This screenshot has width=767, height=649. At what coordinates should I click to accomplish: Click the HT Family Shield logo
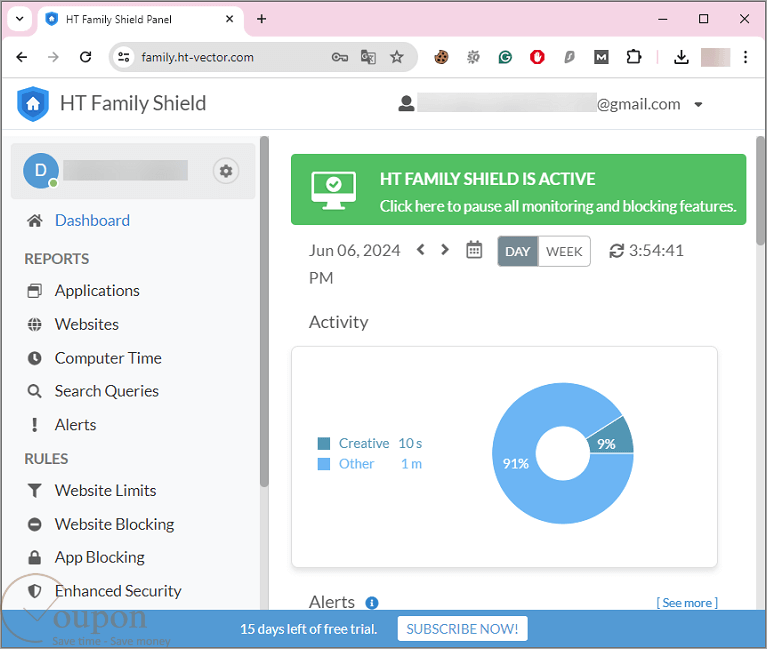point(33,104)
